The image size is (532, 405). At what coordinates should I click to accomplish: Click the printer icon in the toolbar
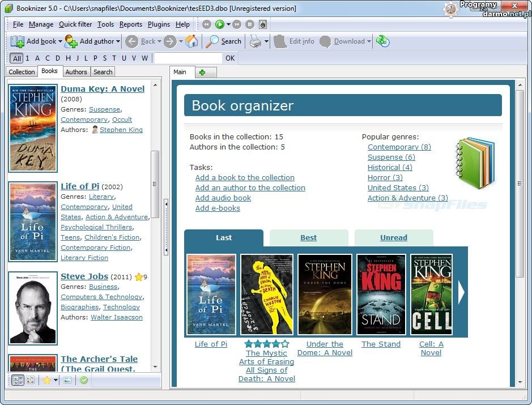tap(256, 41)
